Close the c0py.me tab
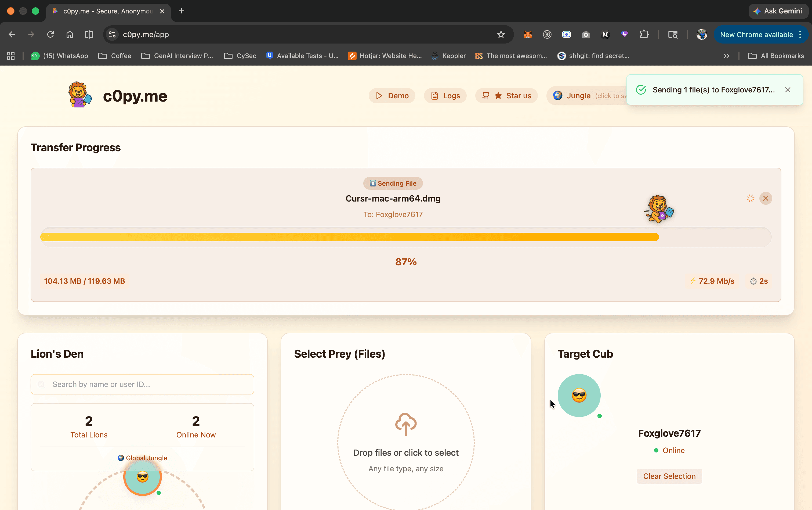The image size is (812, 510). click(162, 11)
